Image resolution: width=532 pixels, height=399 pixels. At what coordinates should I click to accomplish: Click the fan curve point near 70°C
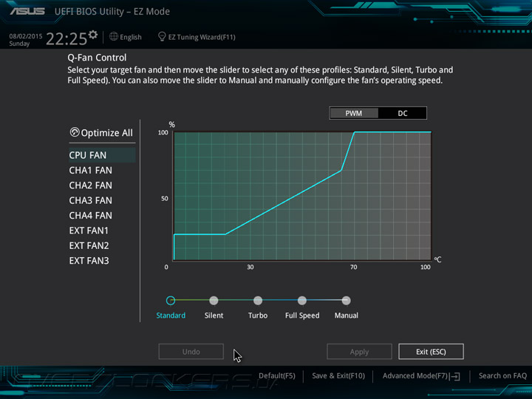(x=341, y=171)
